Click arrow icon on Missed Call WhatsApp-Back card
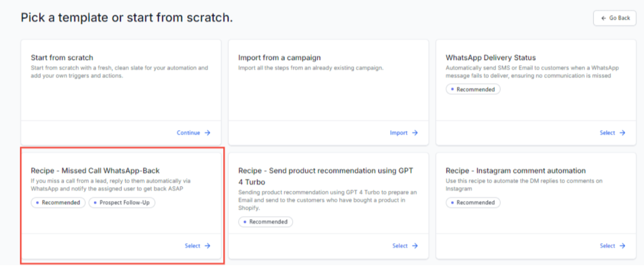The image size is (644, 270). click(208, 246)
